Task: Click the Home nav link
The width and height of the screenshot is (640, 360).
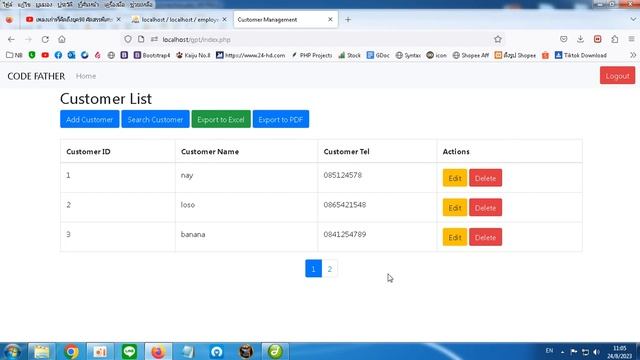Action: pos(86,76)
